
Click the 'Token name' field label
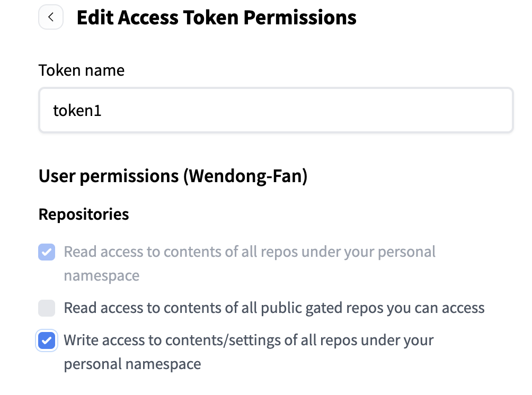coord(82,70)
